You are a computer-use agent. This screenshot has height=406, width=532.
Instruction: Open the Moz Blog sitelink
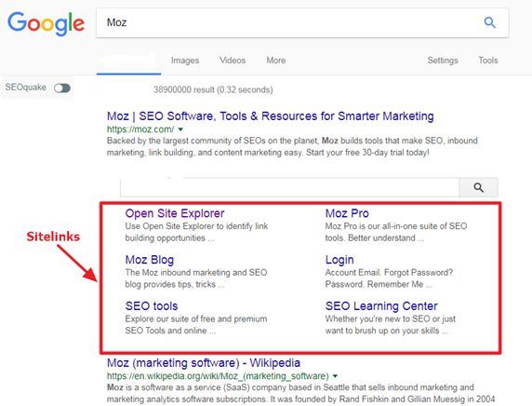point(150,260)
